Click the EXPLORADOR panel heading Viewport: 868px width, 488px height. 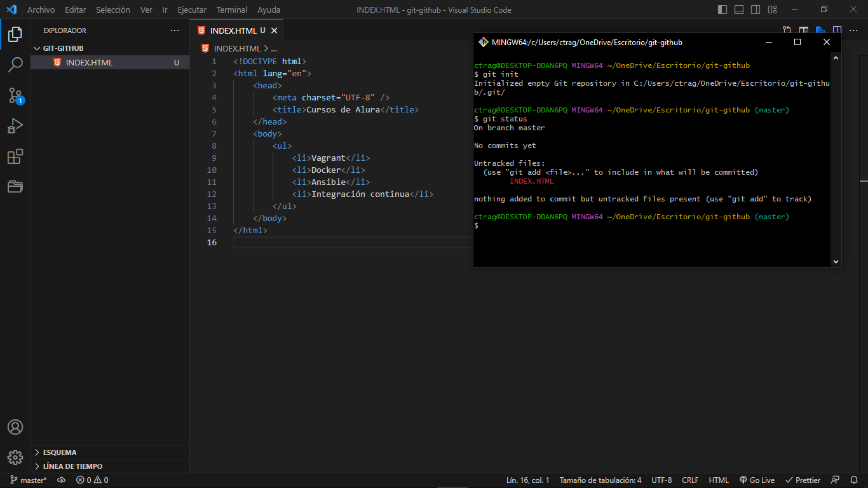pyautogui.click(x=65, y=30)
